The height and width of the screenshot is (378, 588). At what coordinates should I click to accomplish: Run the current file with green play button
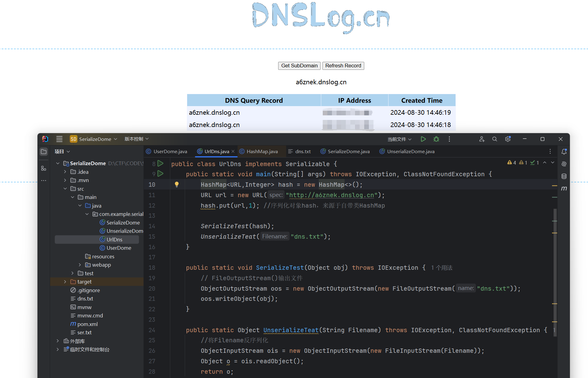pyautogui.click(x=423, y=139)
